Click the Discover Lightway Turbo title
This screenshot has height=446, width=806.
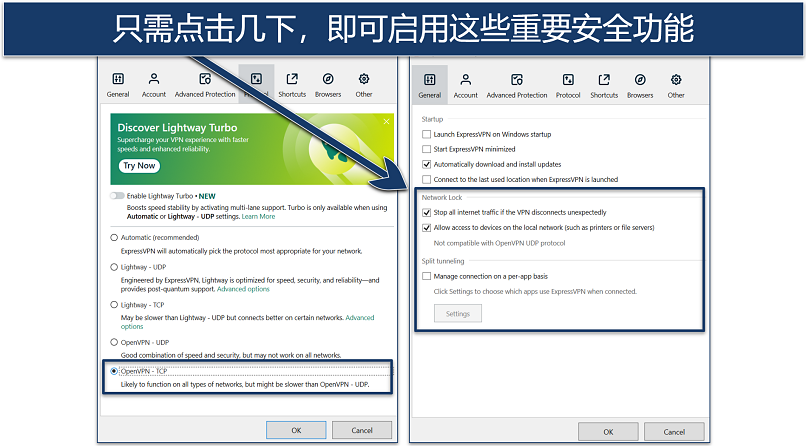coord(177,127)
